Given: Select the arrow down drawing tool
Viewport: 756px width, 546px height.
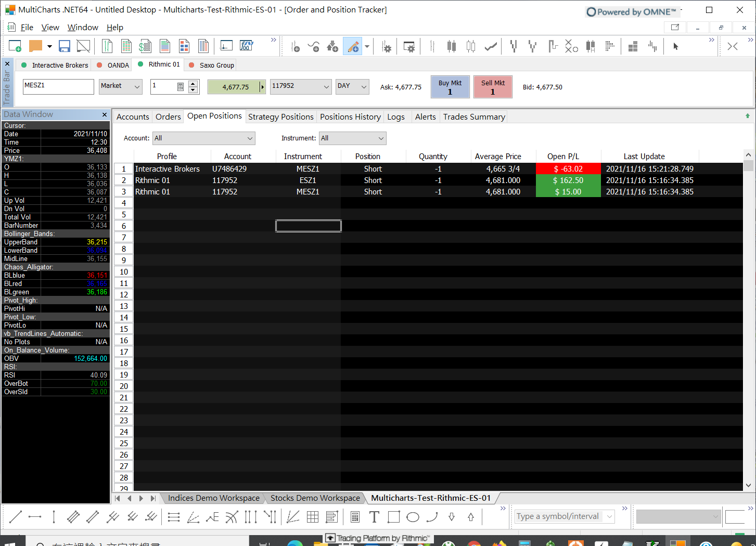Looking at the screenshot, I should tap(452, 517).
